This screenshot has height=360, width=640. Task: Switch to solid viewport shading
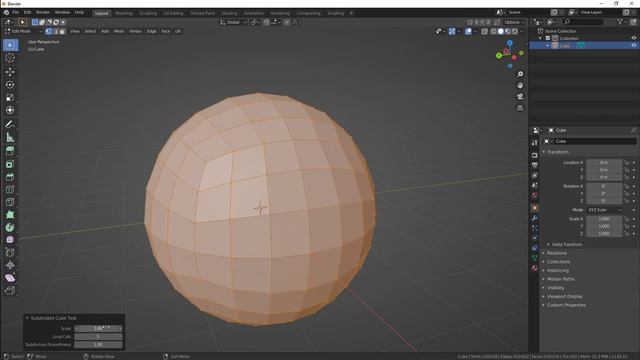click(500, 31)
